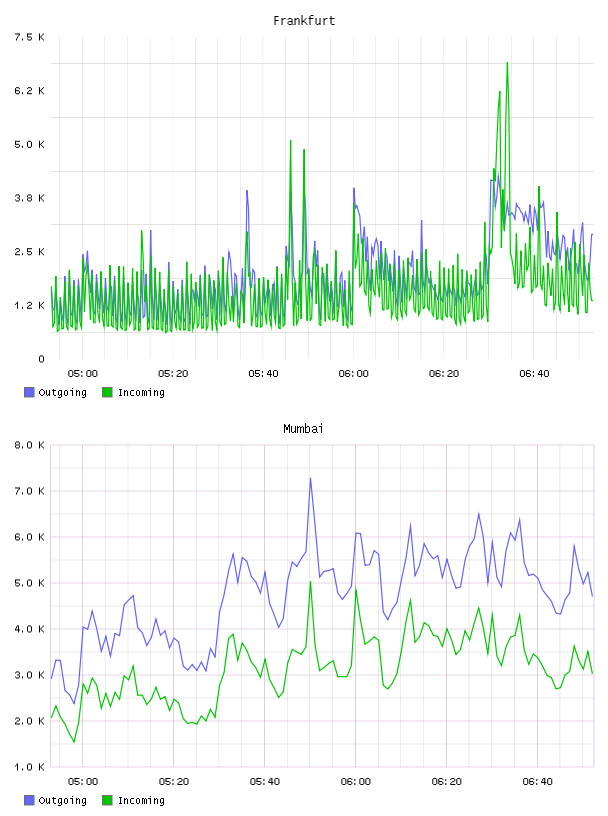Click 05:20 time label on Mumbai chart
The height and width of the screenshot is (816, 608).
[x=173, y=782]
